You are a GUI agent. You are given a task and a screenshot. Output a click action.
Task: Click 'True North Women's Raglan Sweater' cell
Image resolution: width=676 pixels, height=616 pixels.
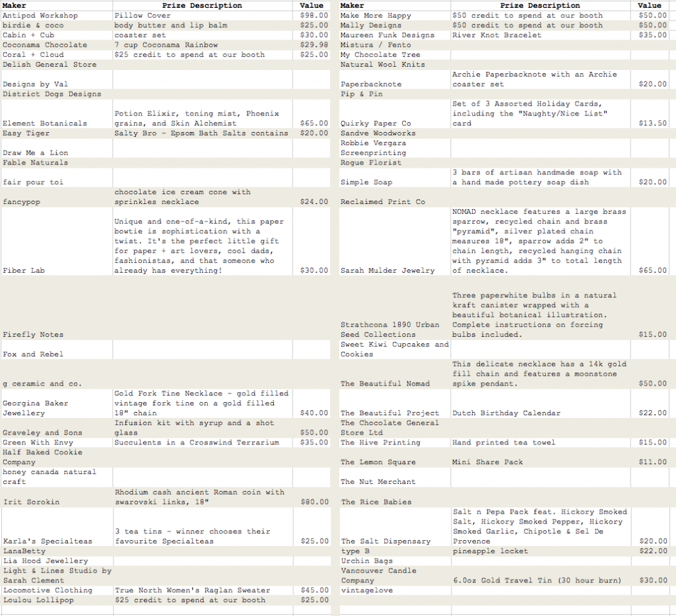[203, 590]
